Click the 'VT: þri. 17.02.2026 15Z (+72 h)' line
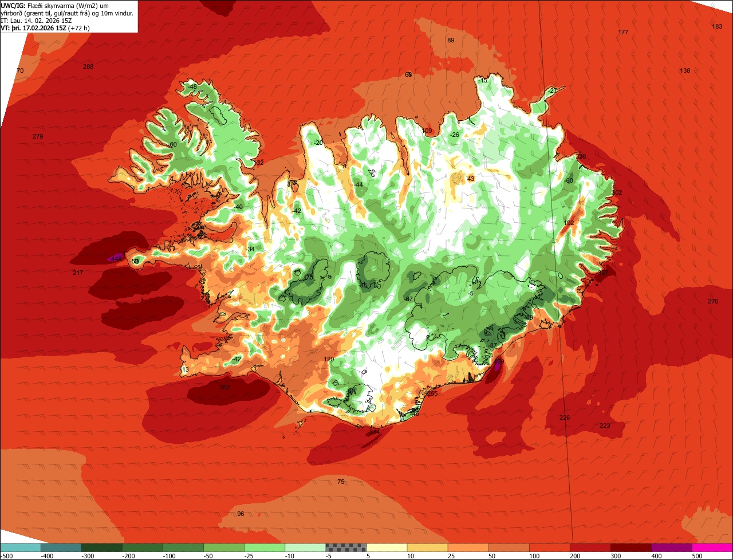Image resolution: width=733 pixels, height=560 pixels. [45, 27]
